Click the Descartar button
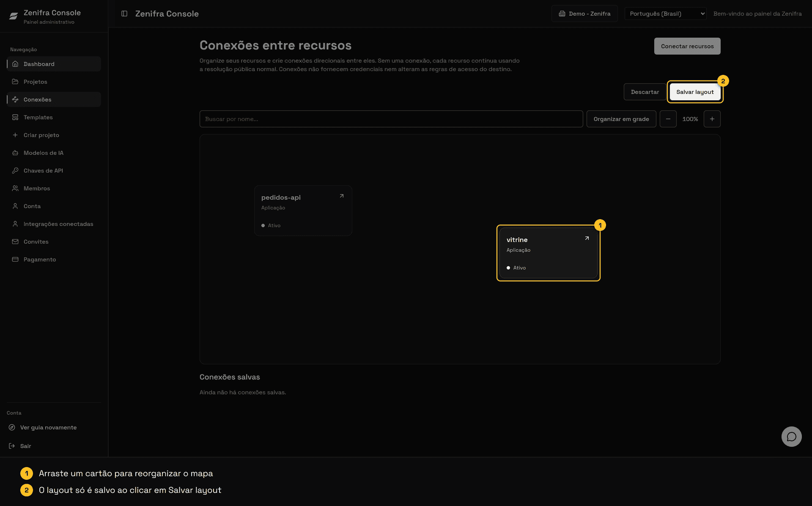812x506 pixels. 645,92
